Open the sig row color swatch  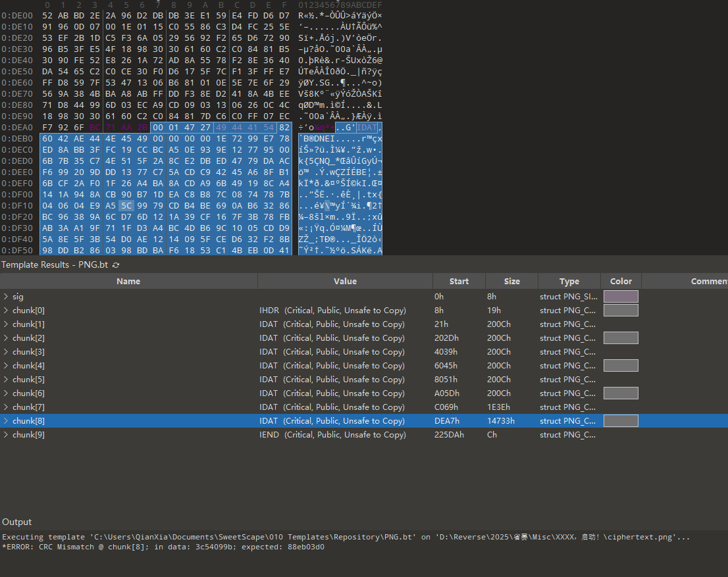click(621, 297)
